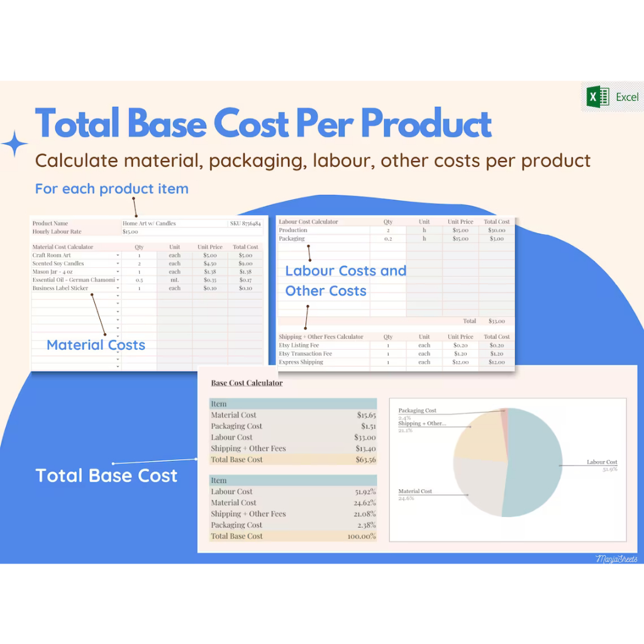Viewport: 644px width, 644px height.
Task: Click the Labour Cost Calculator header
Action: [x=308, y=221]
